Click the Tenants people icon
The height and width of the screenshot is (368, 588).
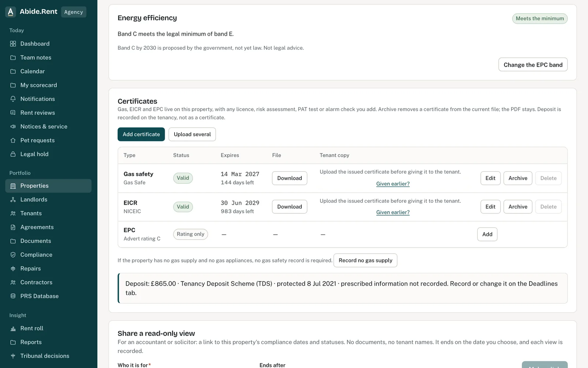click(x=13, y=213)
